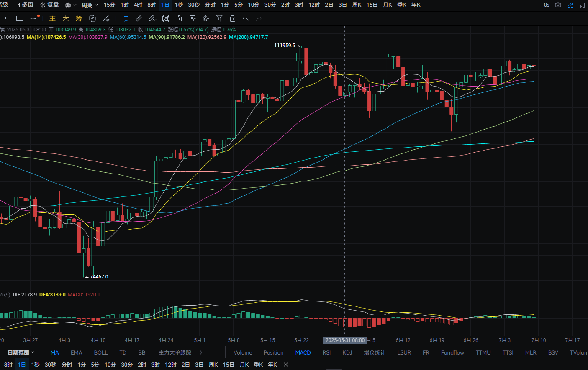Toggle the 主 indicator button
Image resolution: width=588 pixels, height=370 pixels.
tap(52, 18)
